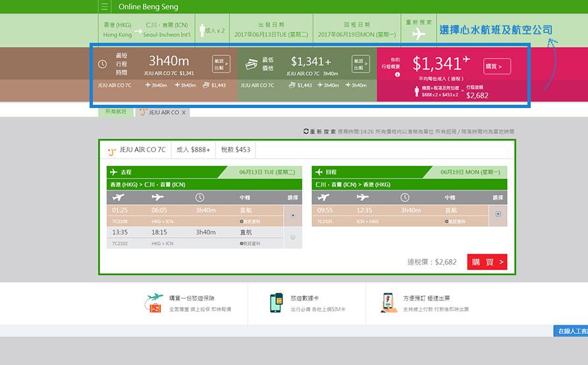Click the return 回程 airplane icon
Viewport: 588px width, 365px height.
point(319,172)
